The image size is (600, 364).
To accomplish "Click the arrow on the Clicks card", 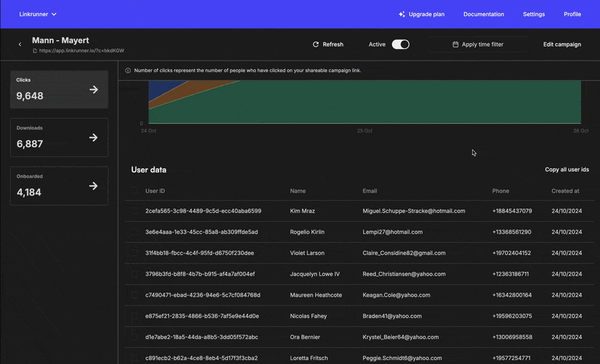I will tap(94, 90).
